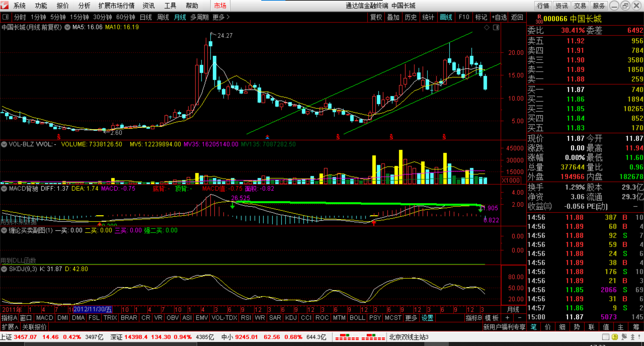Open the 帮助 menu
Viewport: 644px width, 346px height.
point(192,6)
